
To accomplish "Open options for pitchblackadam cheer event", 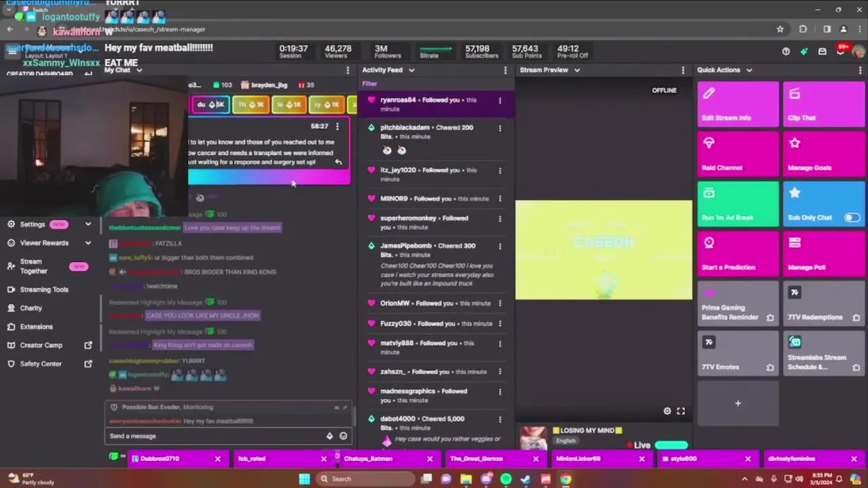I will click(500, 127).
